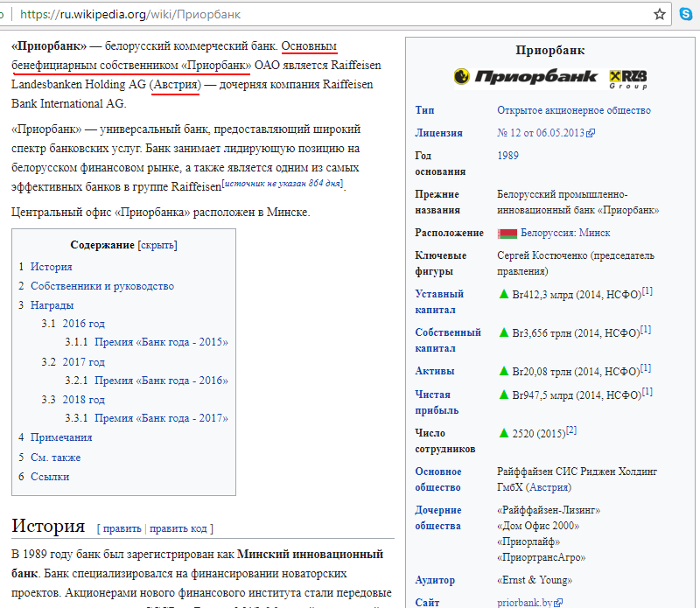
Task: Bookmark this page with the star icon
Action: pyautogui.click(x=660, y=14)
